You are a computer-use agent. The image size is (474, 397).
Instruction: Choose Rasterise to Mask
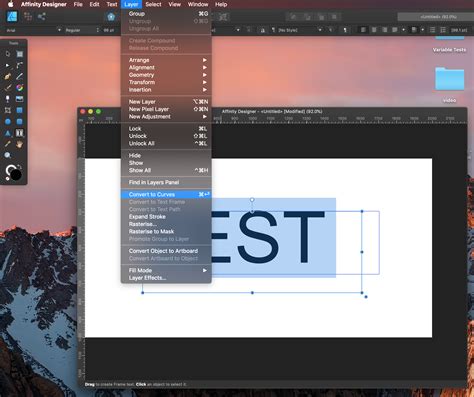166,231
